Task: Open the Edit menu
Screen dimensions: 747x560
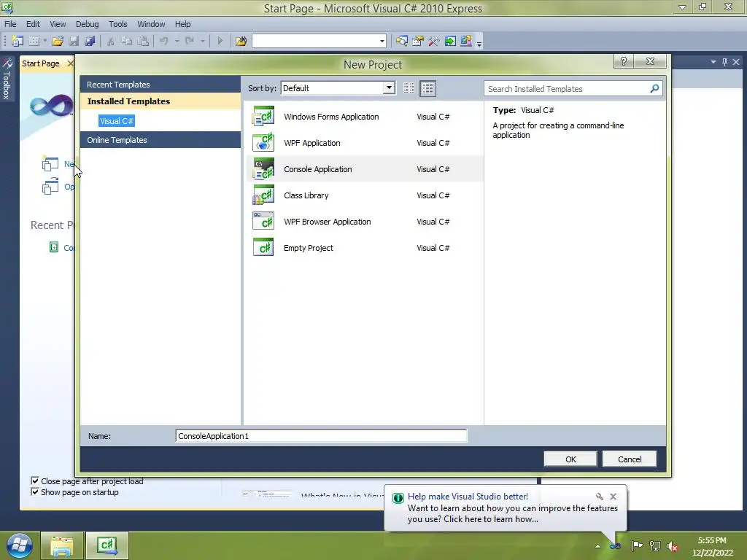Action: 33,24
